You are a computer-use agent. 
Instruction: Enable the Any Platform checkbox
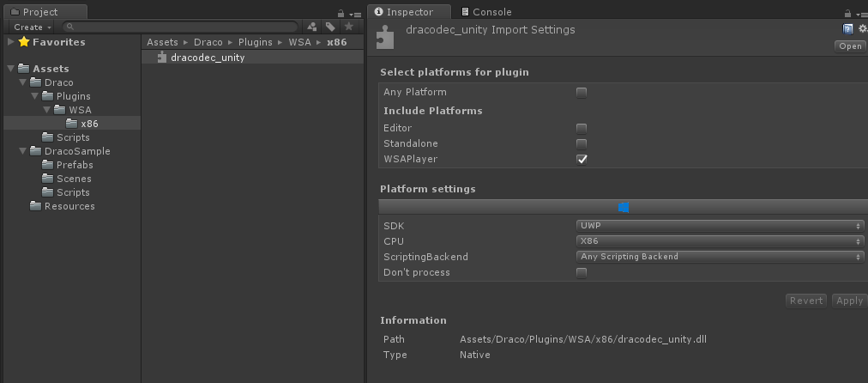(582, 93)
